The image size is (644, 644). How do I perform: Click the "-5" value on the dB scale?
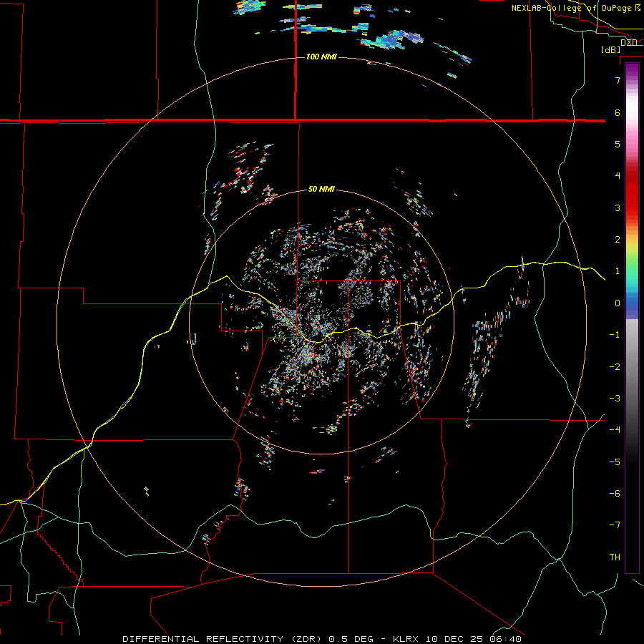tap(615, 462)
